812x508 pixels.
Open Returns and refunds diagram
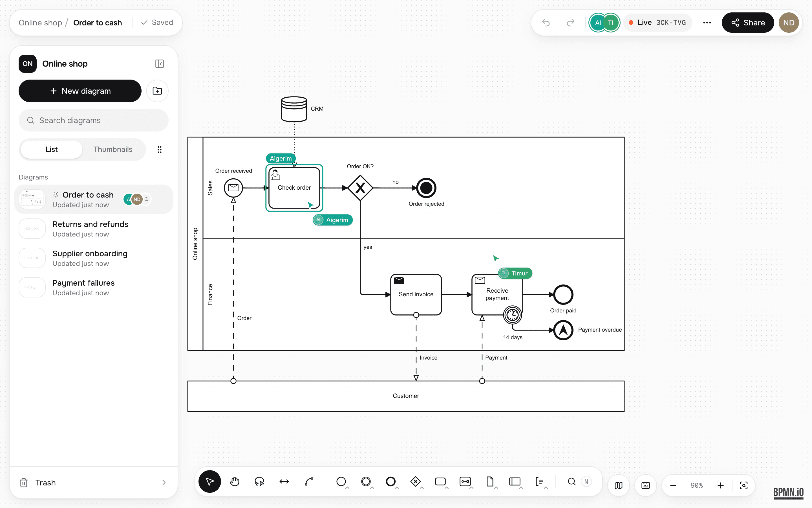(x=94, y=229)
